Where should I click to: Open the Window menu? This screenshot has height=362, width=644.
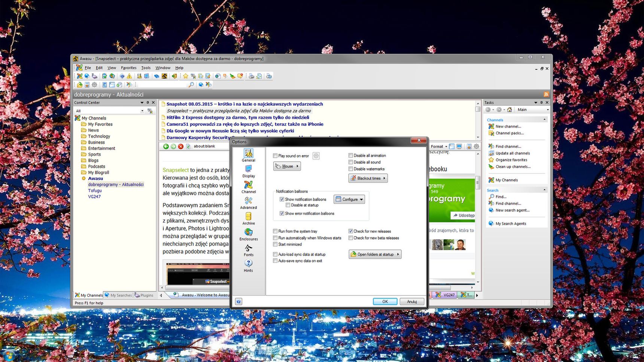163,68
